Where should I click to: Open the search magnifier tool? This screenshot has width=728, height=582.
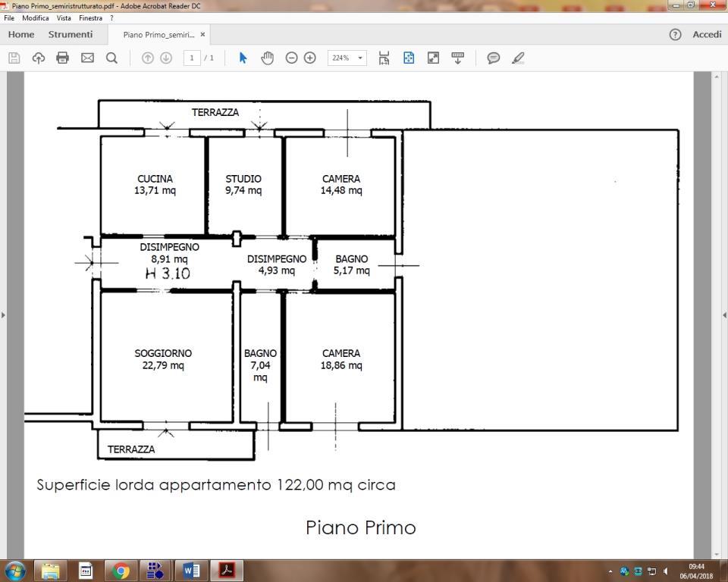(111, 58)
